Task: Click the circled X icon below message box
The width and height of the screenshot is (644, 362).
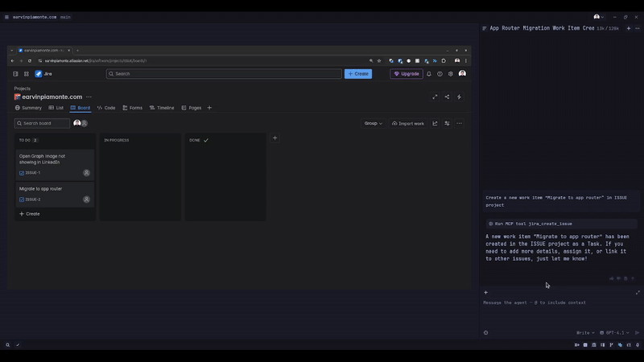Action: 486,333
